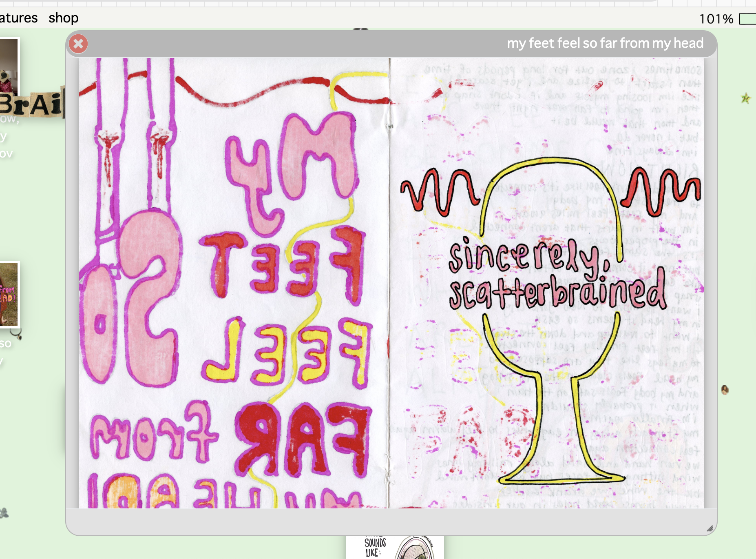Click the zine spread image in the popup
756x559 pixels.
(x=391, y=283)
